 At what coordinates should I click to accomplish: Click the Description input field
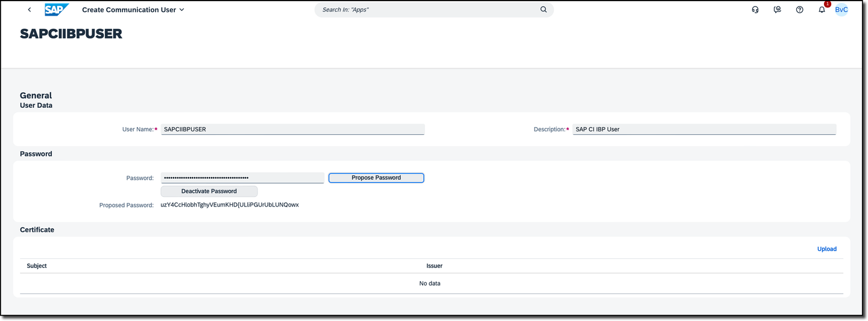point(704,129)
